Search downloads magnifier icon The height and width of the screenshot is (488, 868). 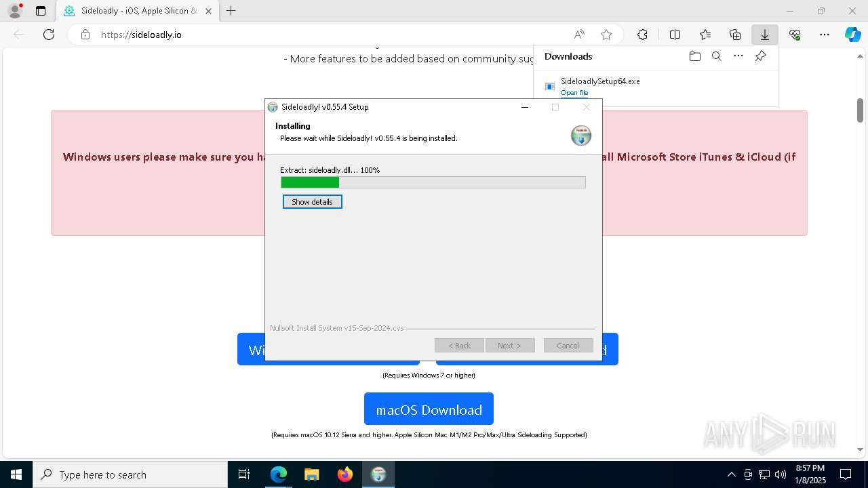click(716, 56)
